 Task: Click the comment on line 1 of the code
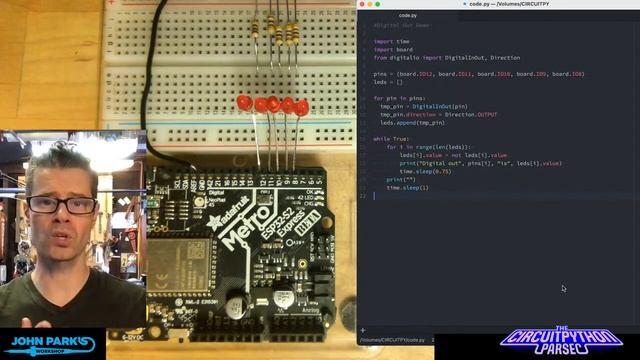coord(401,25)
